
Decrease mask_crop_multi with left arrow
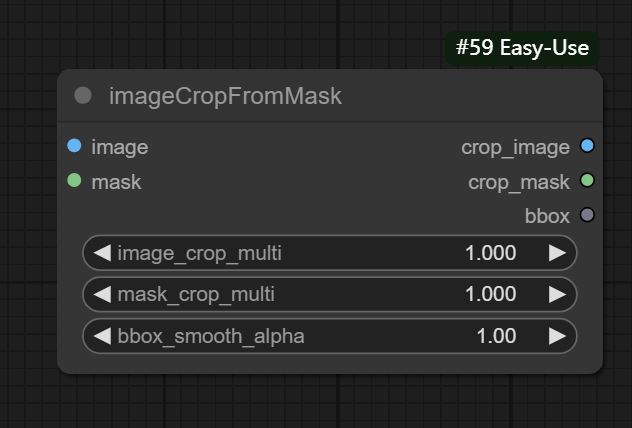pos(102,294)
